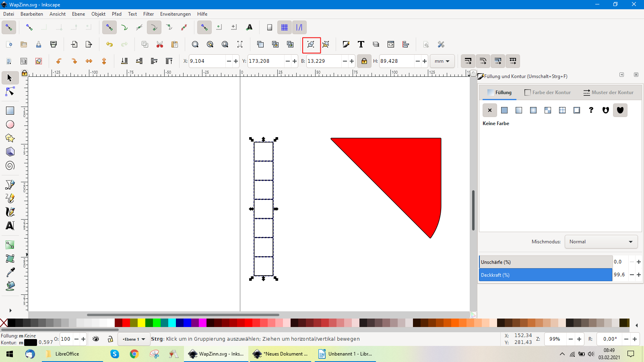Image resolution: width=644 pixels, height=362 pixels.
Task: Adjust the Deckkraft opacity slider
Action: pyautogui.click(x=545, y=275)
